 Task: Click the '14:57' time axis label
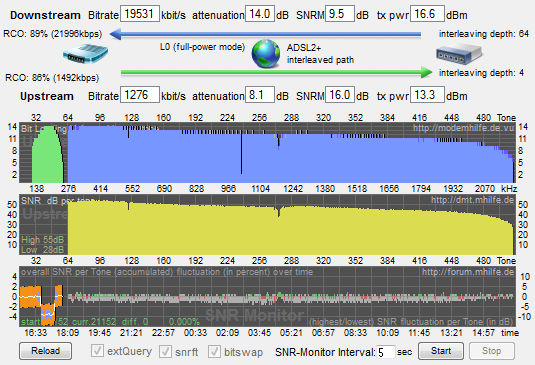pyautogui.click(x=483, y=333)
